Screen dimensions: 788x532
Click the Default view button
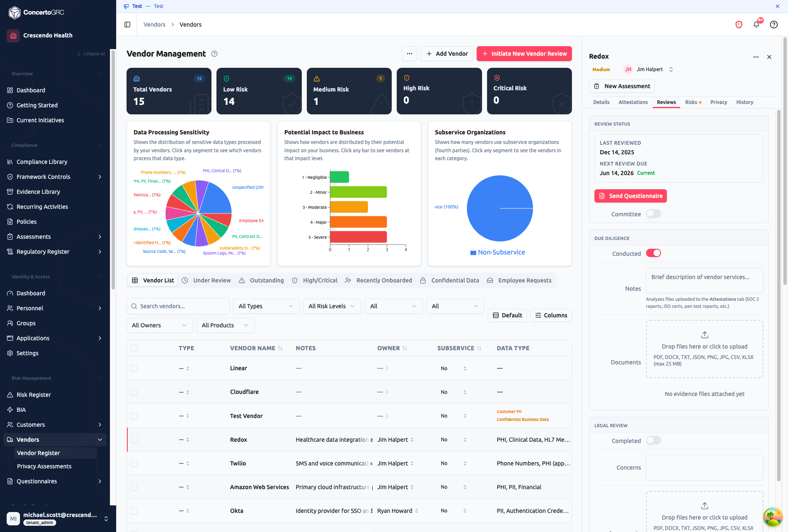pyautogui.click(x=507, y=315)
